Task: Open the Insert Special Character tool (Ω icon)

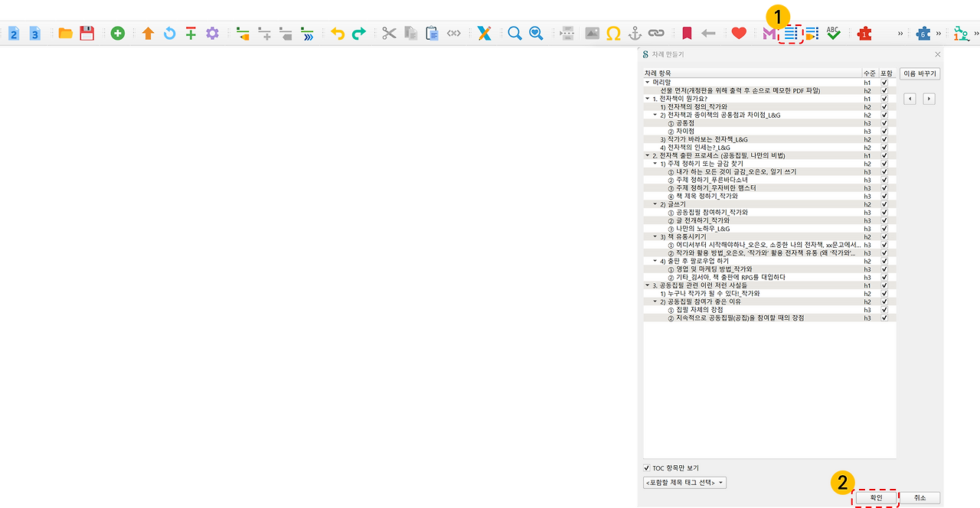Action: pyautogui.click(x=612, y=33)
